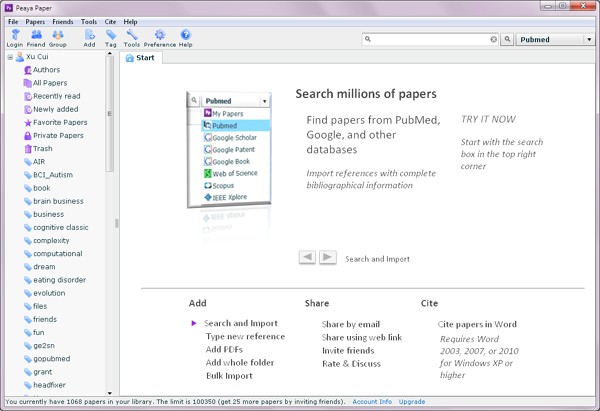Click the Pubmed search sources thumbnail image

pos(229,150)
